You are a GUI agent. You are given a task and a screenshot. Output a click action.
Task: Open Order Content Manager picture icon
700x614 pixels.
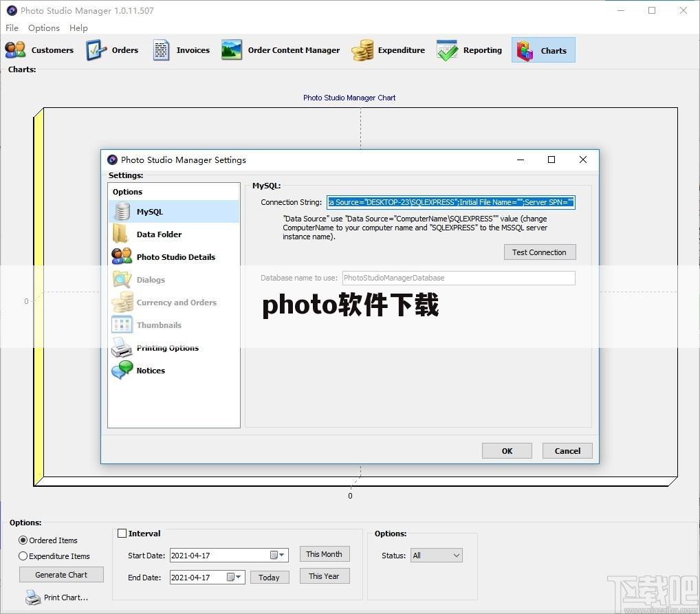[232, 50]
